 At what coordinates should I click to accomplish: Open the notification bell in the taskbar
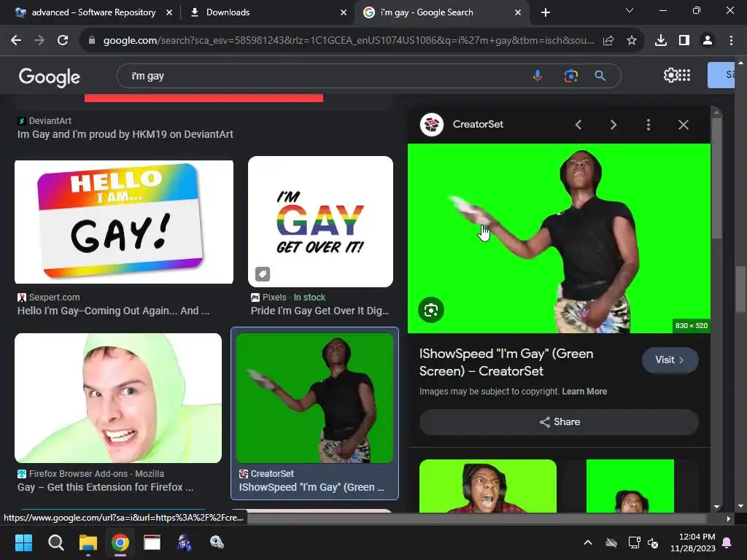click(727, 542)
